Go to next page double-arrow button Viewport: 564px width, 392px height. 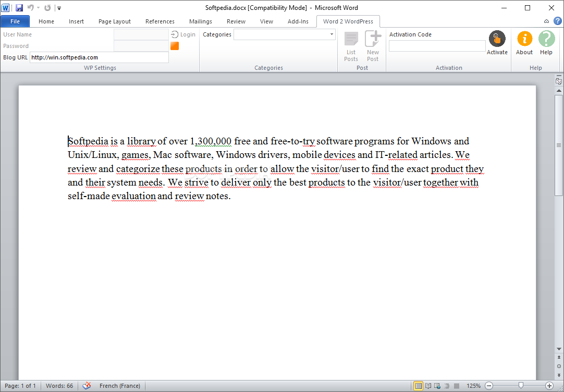tap(559, 375)
